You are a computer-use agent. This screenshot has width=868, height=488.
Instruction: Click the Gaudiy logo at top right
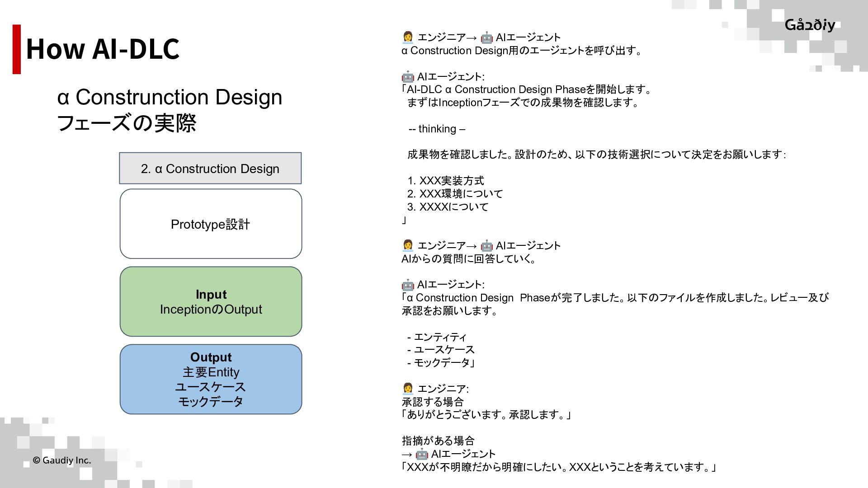810,25
